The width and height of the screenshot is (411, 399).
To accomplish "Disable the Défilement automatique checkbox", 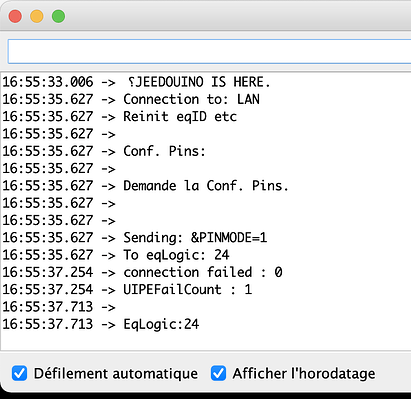I will point(19,373).
